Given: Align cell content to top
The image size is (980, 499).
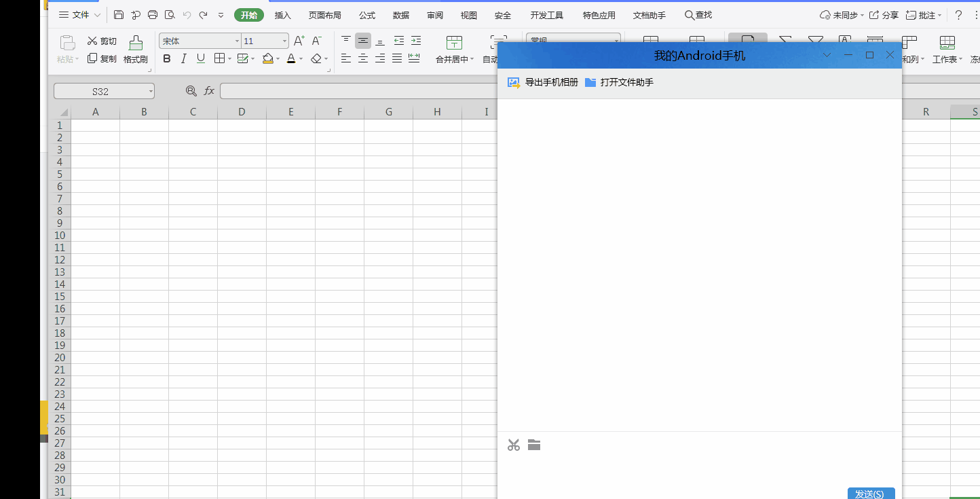Looking at the screenshot, I should point(346,41).
